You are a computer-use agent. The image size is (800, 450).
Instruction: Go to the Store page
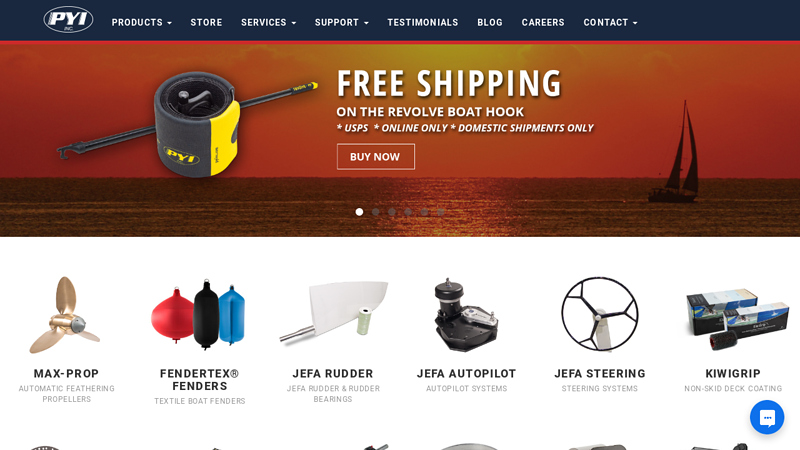[206, 22]
